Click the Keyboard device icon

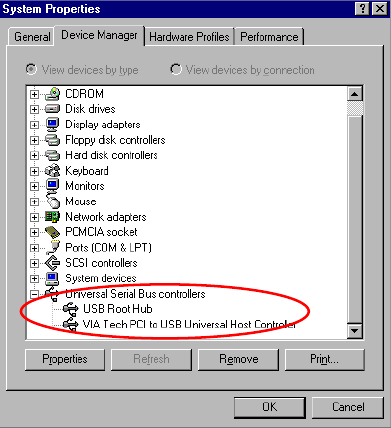click(52, 171)
